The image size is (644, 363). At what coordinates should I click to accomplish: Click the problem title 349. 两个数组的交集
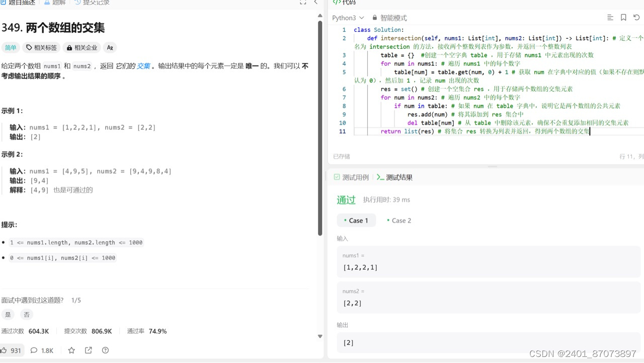(53, 28)
